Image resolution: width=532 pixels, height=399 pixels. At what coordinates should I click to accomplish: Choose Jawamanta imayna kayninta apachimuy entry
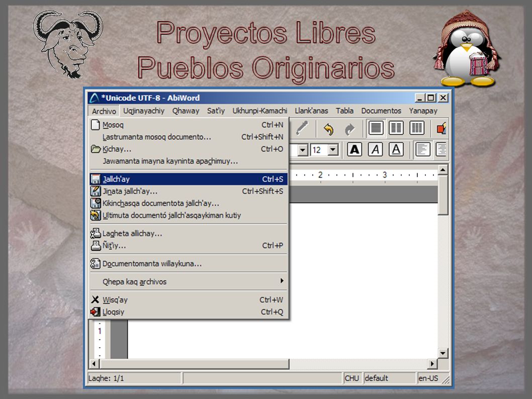point(189,161)
